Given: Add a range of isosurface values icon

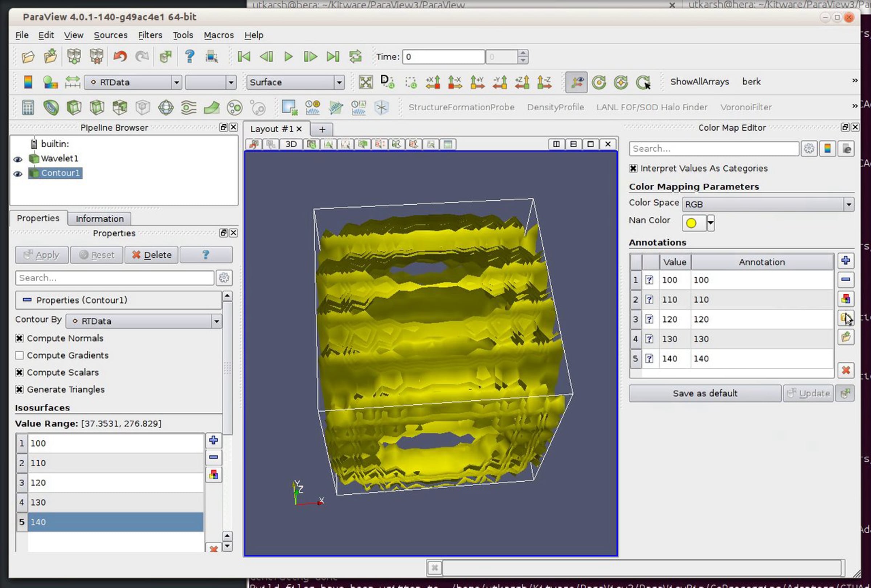Looking at the screenshot, I should [x=213, y=475].
